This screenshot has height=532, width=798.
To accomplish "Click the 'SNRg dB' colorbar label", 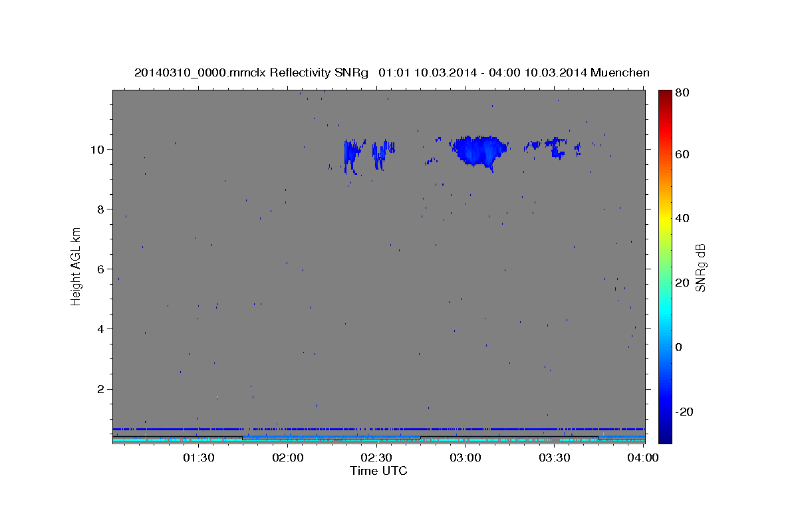I will 700,267.
